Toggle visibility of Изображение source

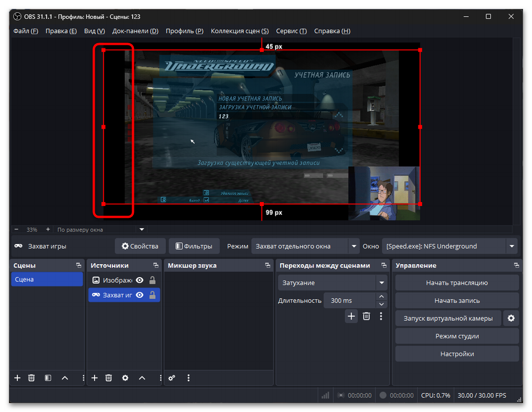coord(139,280)
